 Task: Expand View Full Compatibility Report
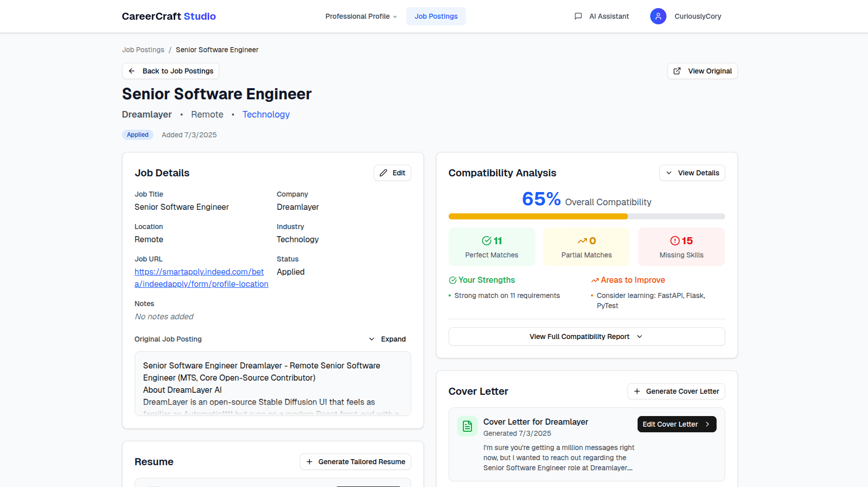(x=587, y=336)
